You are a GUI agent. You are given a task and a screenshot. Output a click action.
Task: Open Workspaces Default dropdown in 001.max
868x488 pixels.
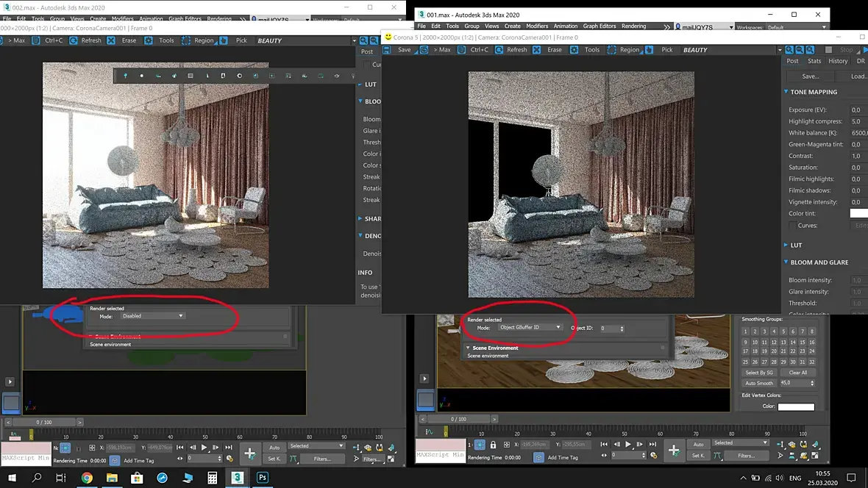[797, 27]
